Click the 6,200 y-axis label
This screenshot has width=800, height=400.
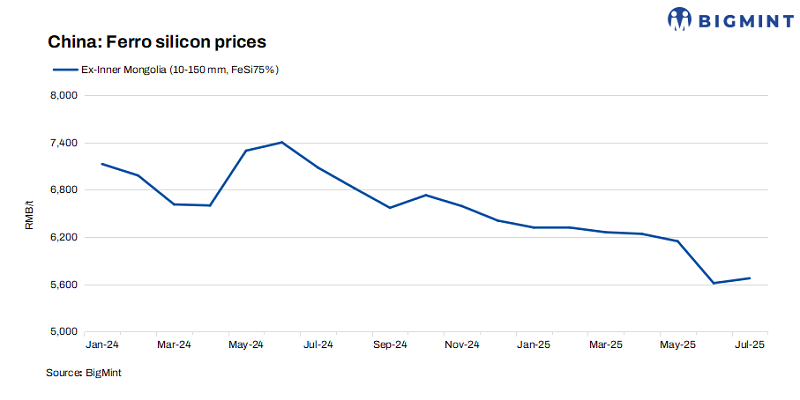tap(63, 237)
